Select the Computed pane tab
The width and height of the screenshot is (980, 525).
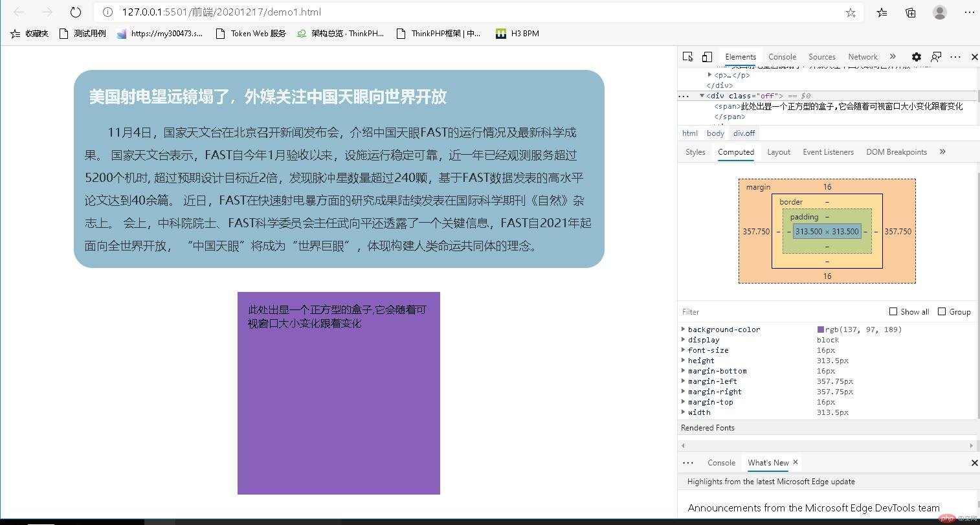click(x=736, y=152)
